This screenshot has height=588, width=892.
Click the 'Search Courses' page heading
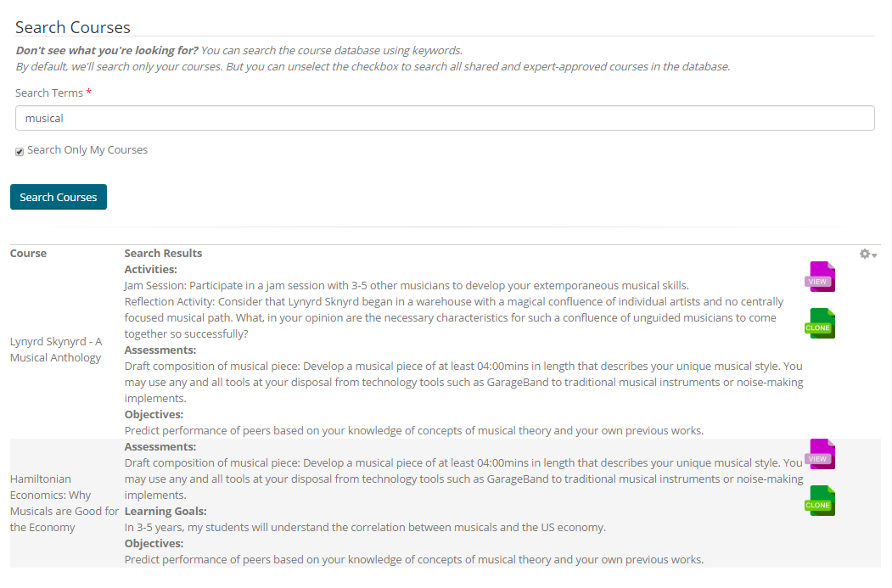point(73,28)
